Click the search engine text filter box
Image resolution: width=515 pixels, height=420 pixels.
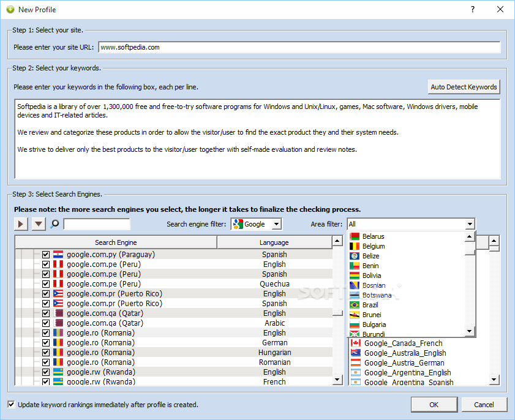tap(97, 224)
